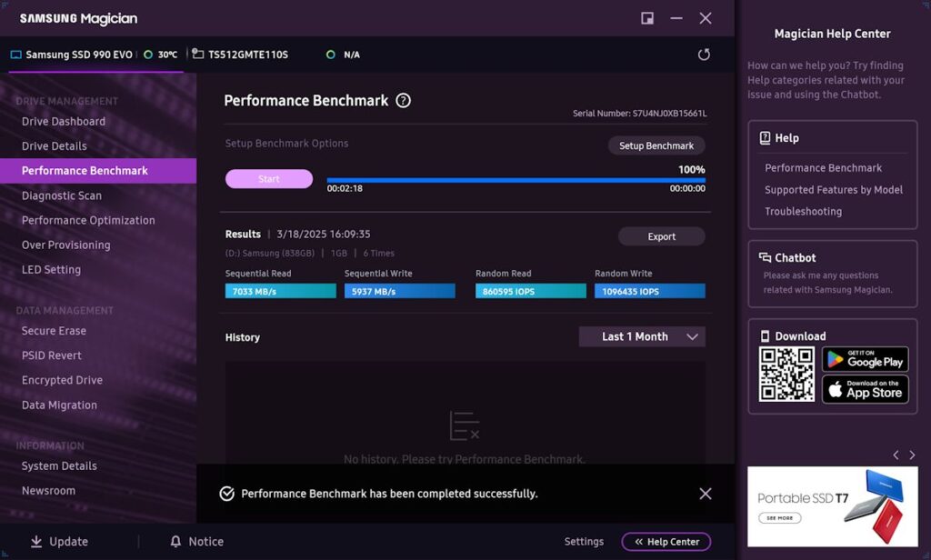Go to Secure Erase
Image resolution: width=931 pixels, height=560 pixels.
[x=54, y=331]
